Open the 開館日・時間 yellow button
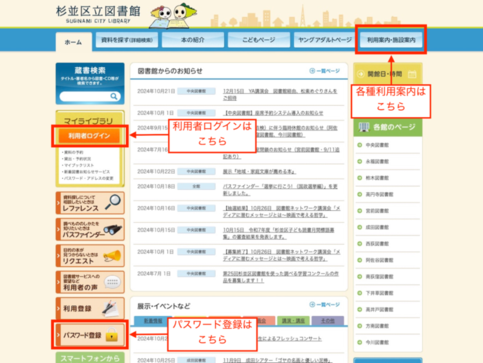Image resolution: width=483 pixels, height=363 pixels. [x=388, y=74]
